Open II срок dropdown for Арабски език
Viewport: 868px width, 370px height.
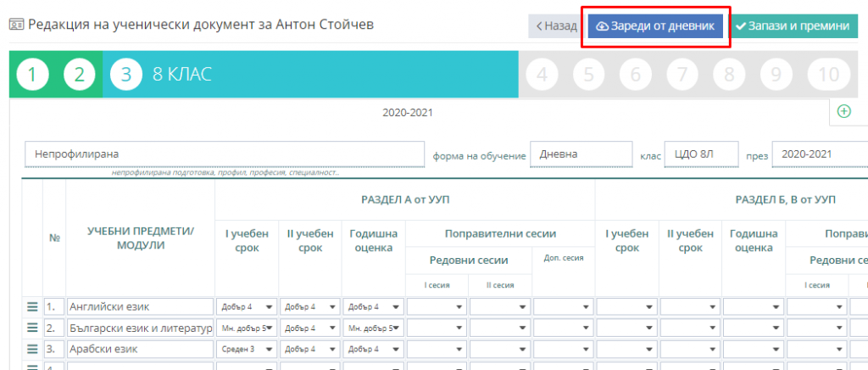(310, 349)
